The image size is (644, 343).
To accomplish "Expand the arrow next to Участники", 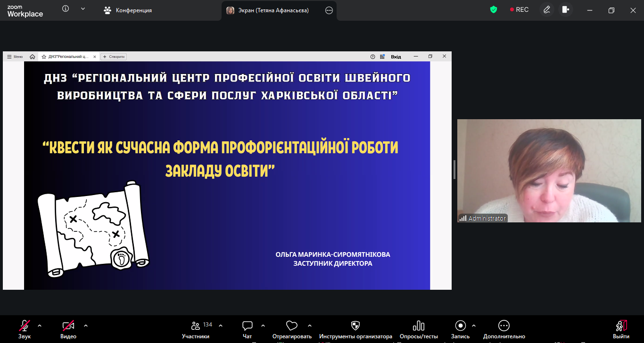I will pos(221,326).
